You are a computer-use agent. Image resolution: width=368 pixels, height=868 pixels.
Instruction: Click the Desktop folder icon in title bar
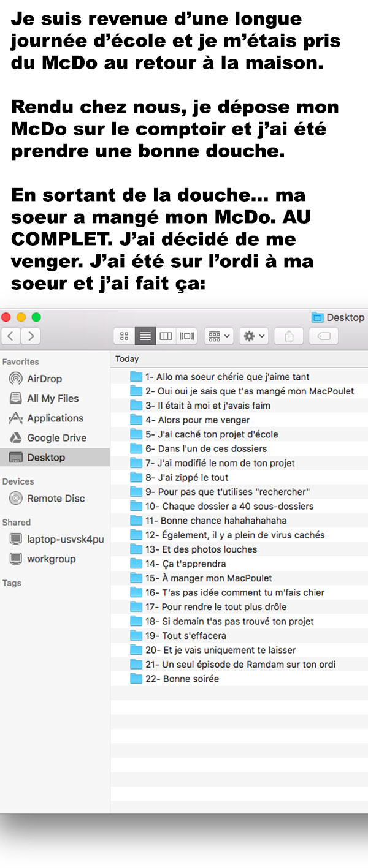pos(317,317)
